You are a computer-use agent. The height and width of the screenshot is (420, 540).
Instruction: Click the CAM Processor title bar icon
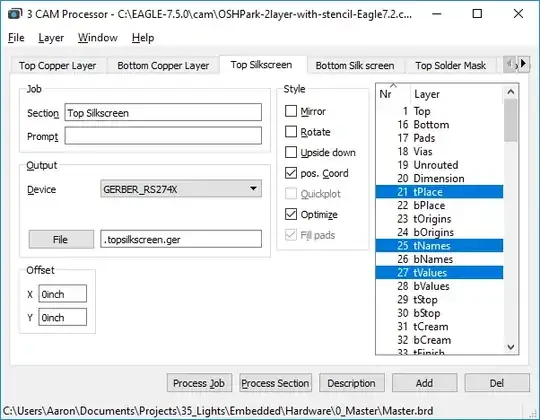[x=15, y=14]
